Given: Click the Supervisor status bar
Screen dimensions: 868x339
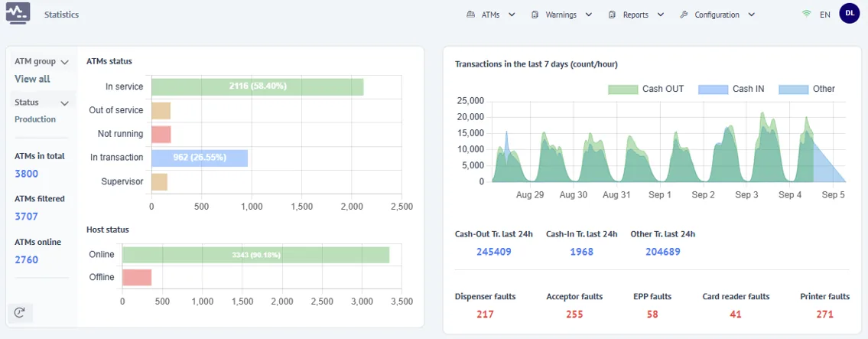Looking at the screenshot, I should pyautogui.click(x=159, y=181).
